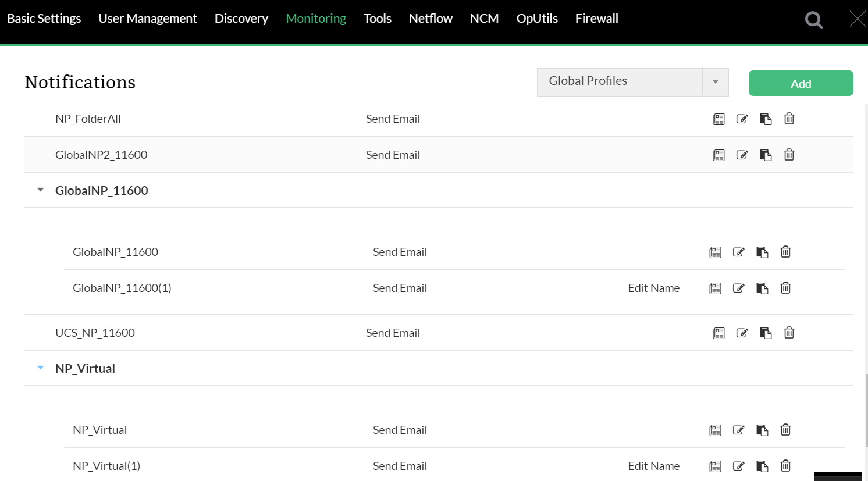
Task: Collapse the GlobalNP_11600 group
Action: [x=41, y=190]
